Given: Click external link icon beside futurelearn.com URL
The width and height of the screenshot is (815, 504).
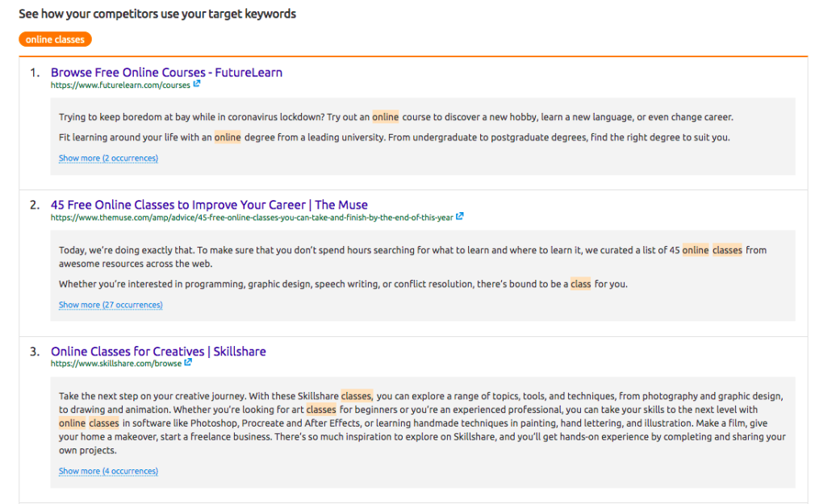Looking at the screenshot, I should click(197, 84).
